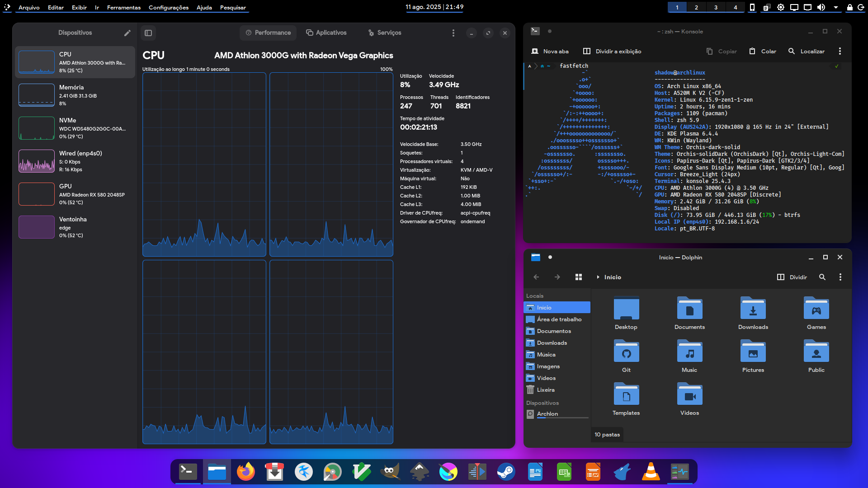
Task: Switch to virtual desktop 3
Action: coord(716,7)
